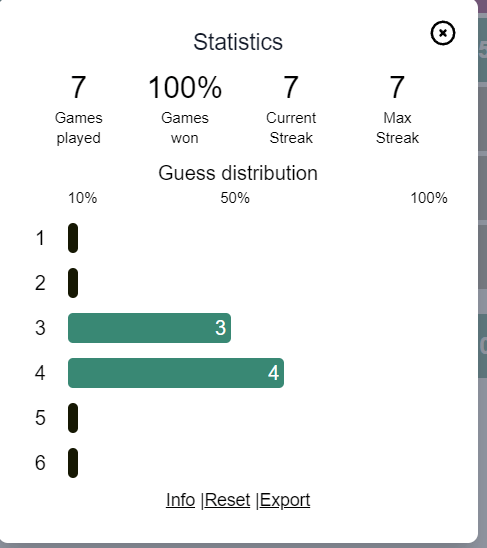The height and width of the screenshot is (548, 487).
Task: Select the green bar for 3 guesses
Action: [149, 328]
